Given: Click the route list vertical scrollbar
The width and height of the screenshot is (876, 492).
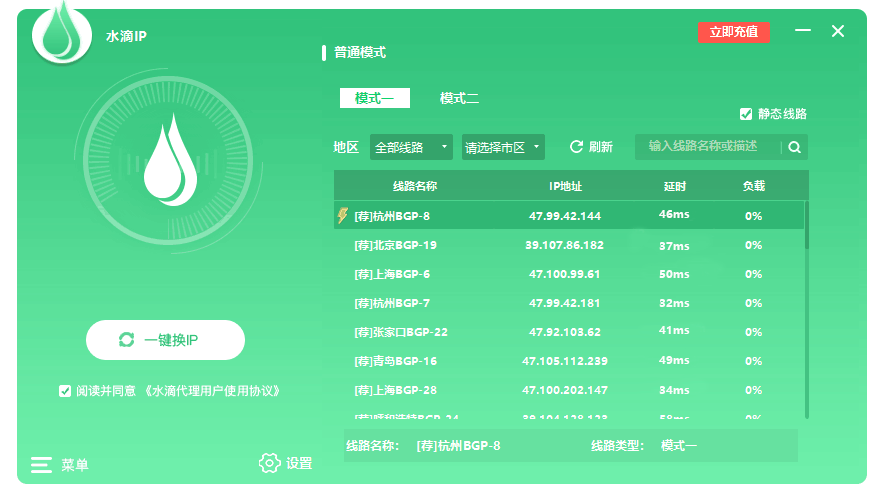Looking at the screenshot, I should [807, 309].
